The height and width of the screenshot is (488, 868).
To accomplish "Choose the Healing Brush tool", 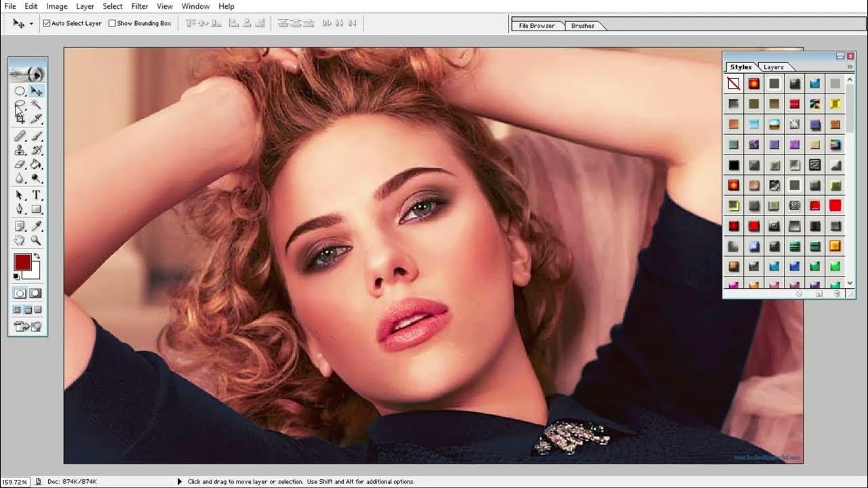I will [x=20, y=136].
